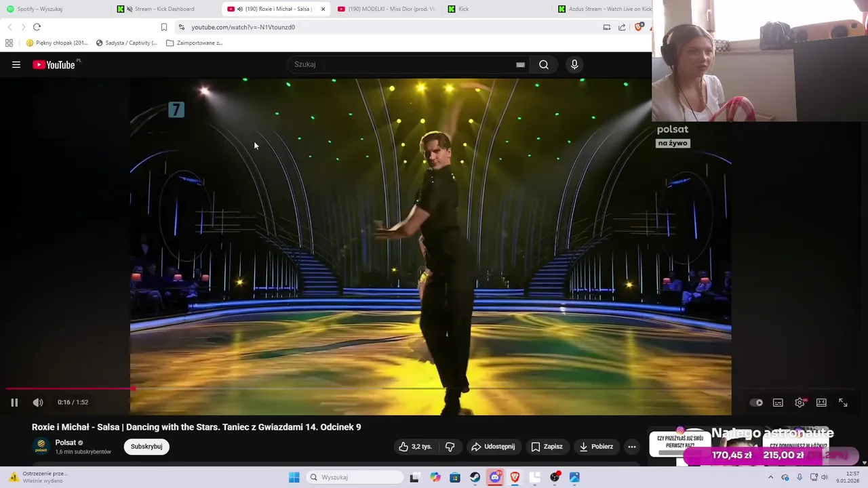Open Sadysta / Captivity bookmark
The image size is (868, 488).
pos(127,43)
